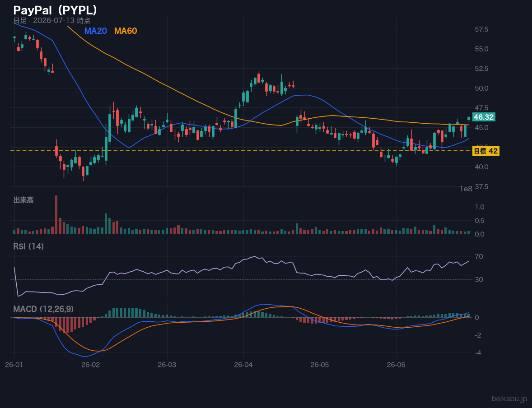
Task: Click the 37.5 price axis label
Action: click(481, 186)
